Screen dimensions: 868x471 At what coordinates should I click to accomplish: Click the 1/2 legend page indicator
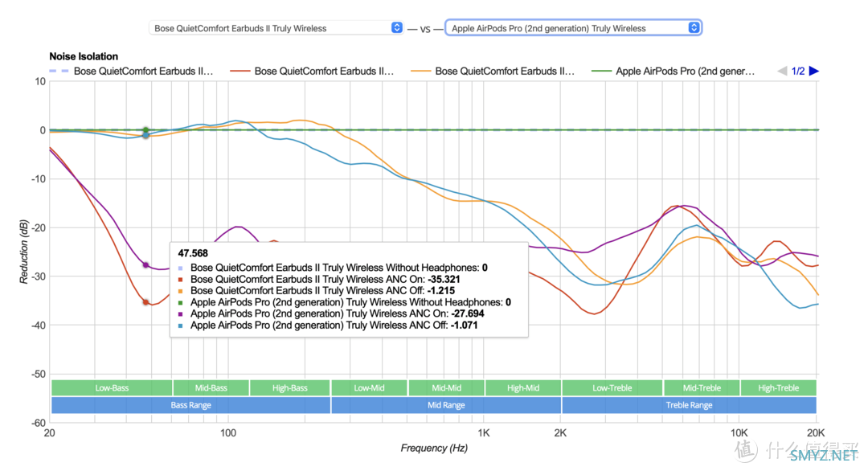coord(798,71)
